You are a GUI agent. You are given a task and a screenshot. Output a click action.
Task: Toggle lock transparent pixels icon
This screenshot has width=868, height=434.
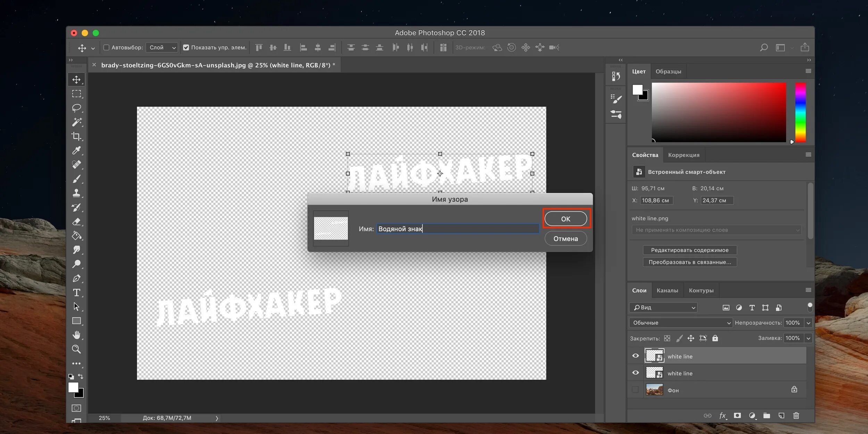(x=667, y=338)
